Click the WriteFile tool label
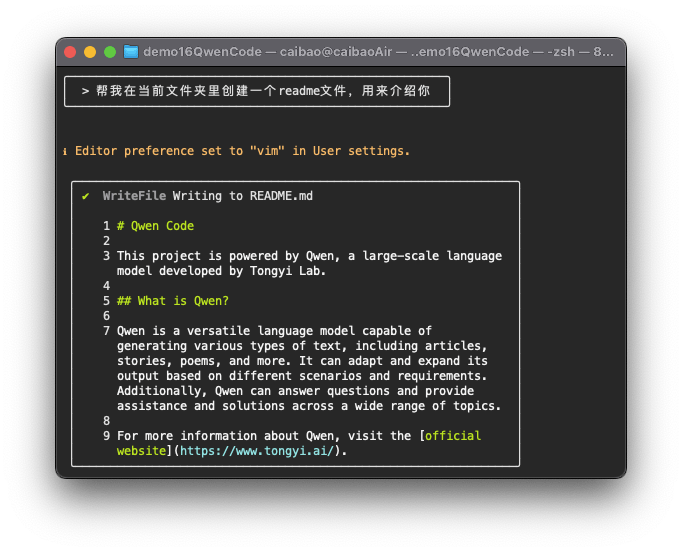Image resolution: width=682 pixels, height=552 pixels. 133,196
